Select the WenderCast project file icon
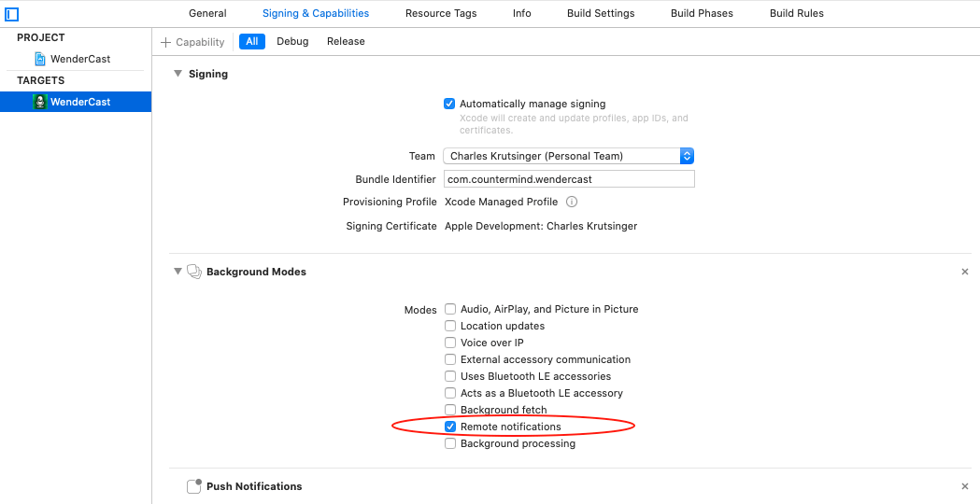The width and height of the screenshot is (980, 504). (39, 59)
